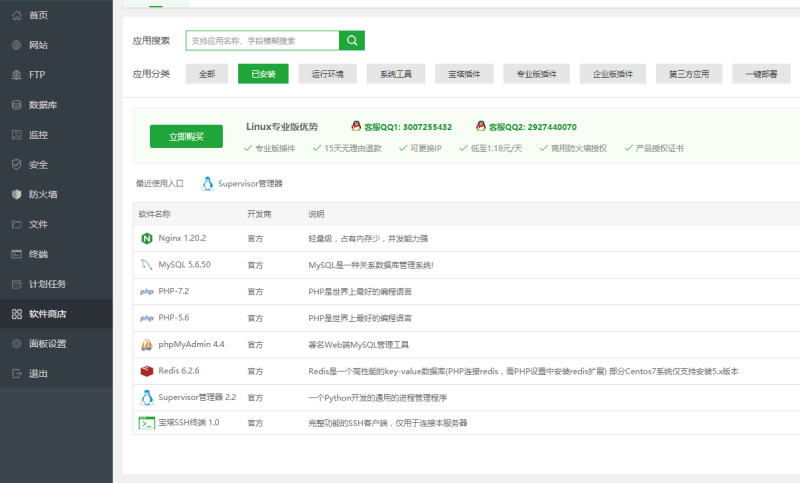
Task: Click the penguin icon beside 客服QQ1
Action: pos(356,126)
